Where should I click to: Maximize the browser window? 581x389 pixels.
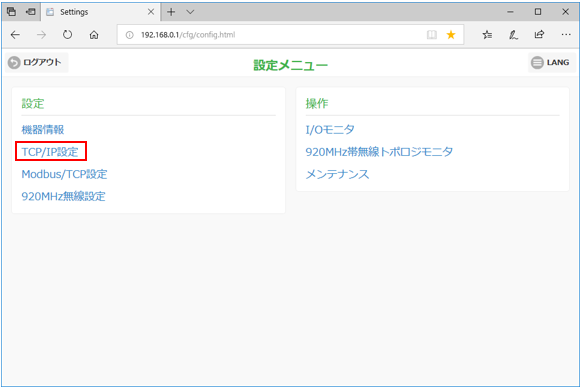(x=538, y=12)
